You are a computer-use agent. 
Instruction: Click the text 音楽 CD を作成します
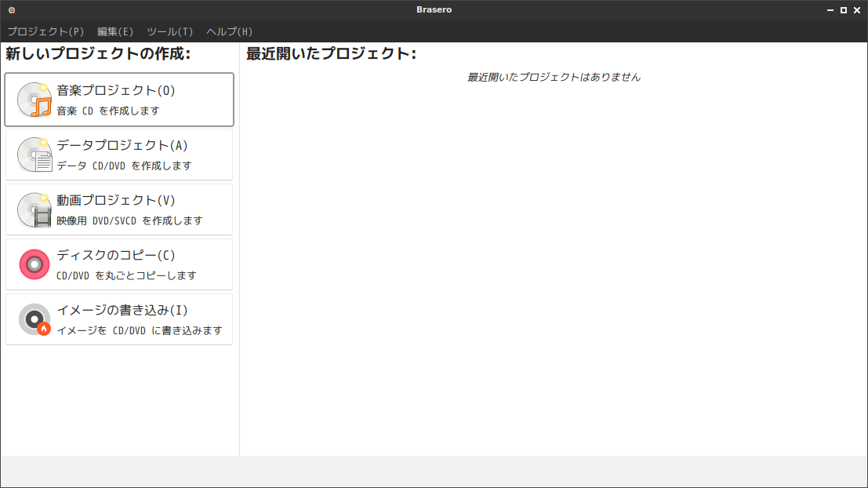(x=108, y=111)
